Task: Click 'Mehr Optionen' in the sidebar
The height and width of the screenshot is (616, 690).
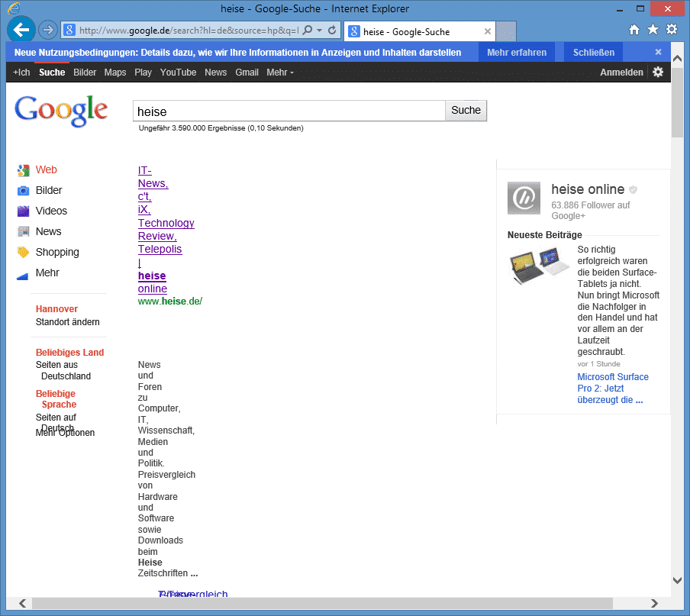Action: [x=65, y=433]
